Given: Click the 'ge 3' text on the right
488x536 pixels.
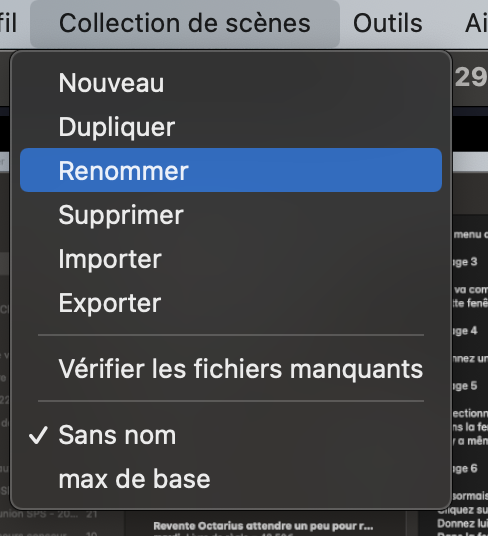Looking at the screenshot, I should [465, 262].
